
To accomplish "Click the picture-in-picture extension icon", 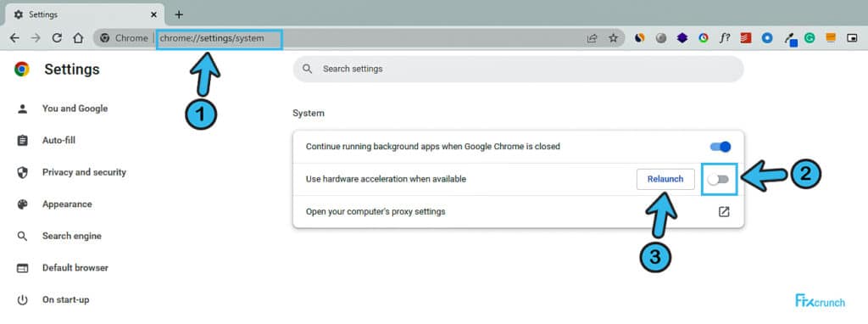I will [852, 38].
